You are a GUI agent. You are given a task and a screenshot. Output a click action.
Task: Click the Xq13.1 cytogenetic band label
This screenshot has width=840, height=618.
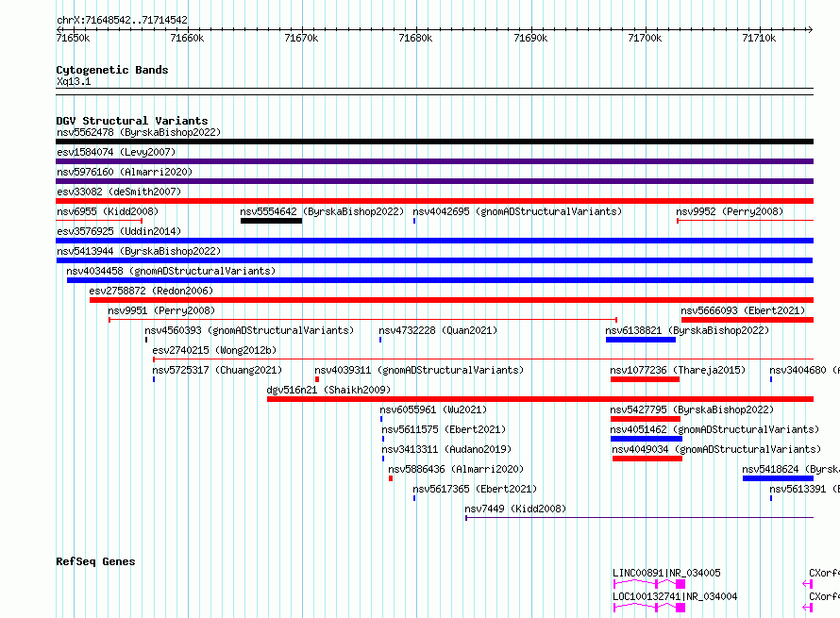[74, 81]
